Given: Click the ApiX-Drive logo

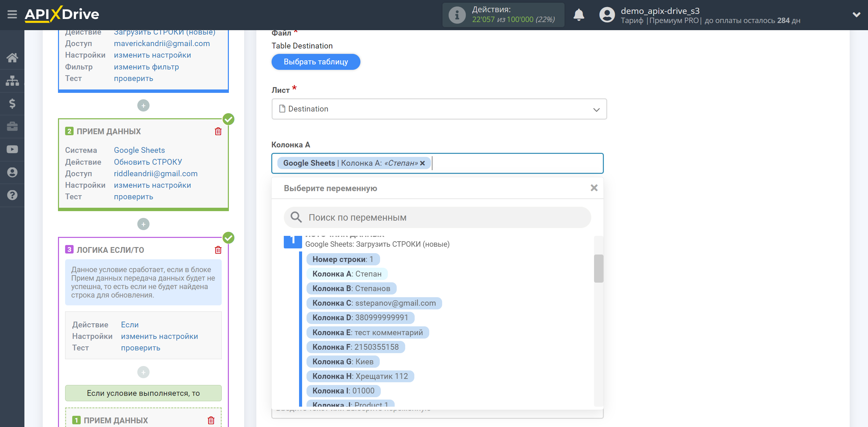Looking at the screenshot, I should pyautogui.click(x=62, y=14).
